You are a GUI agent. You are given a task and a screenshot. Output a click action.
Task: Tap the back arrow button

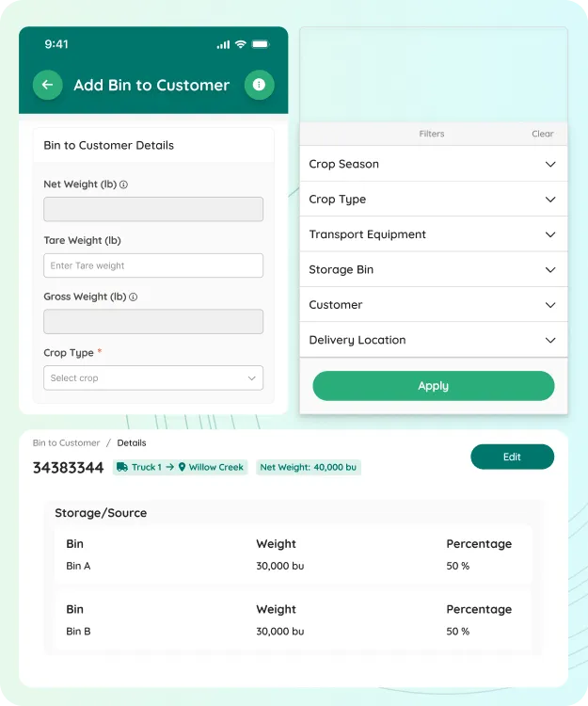tap(47, 85)
